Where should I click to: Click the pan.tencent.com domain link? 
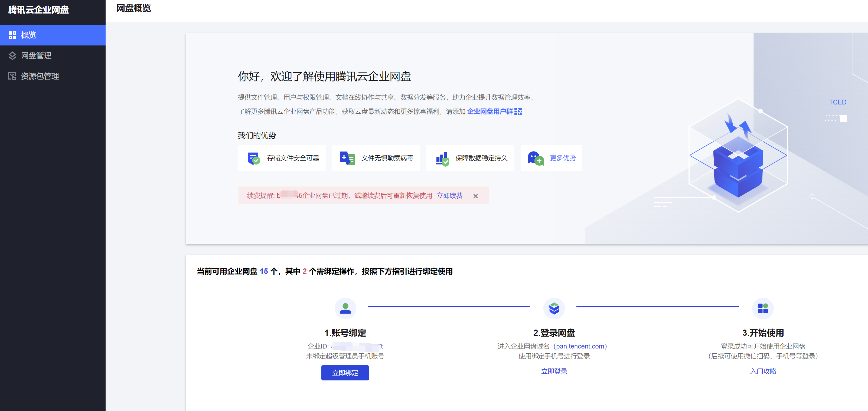pos(580,346)
